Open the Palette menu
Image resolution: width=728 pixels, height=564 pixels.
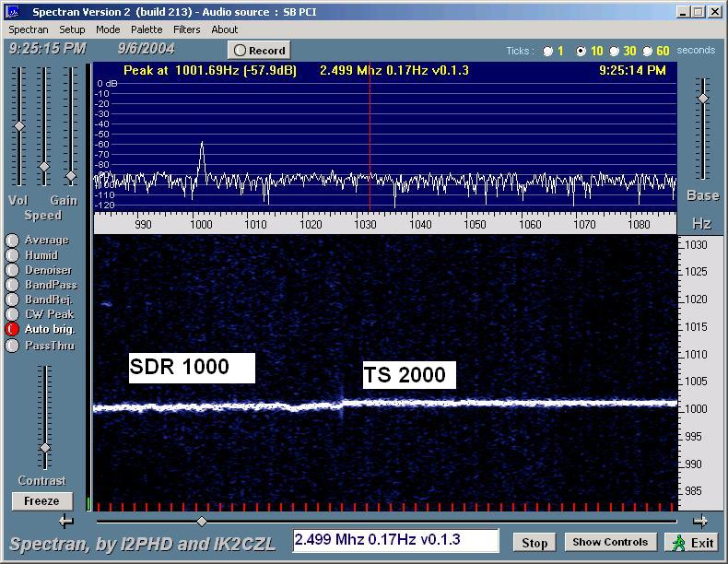click(147, 29)
